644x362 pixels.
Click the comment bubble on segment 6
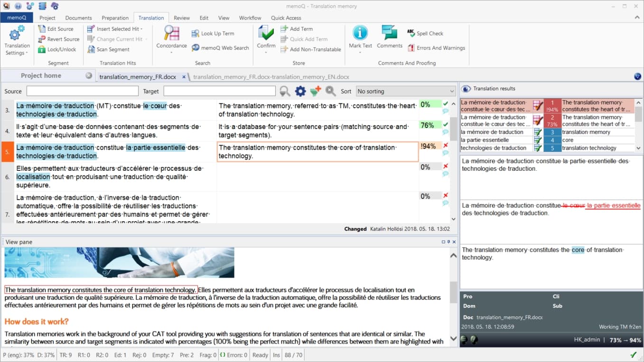446,174
